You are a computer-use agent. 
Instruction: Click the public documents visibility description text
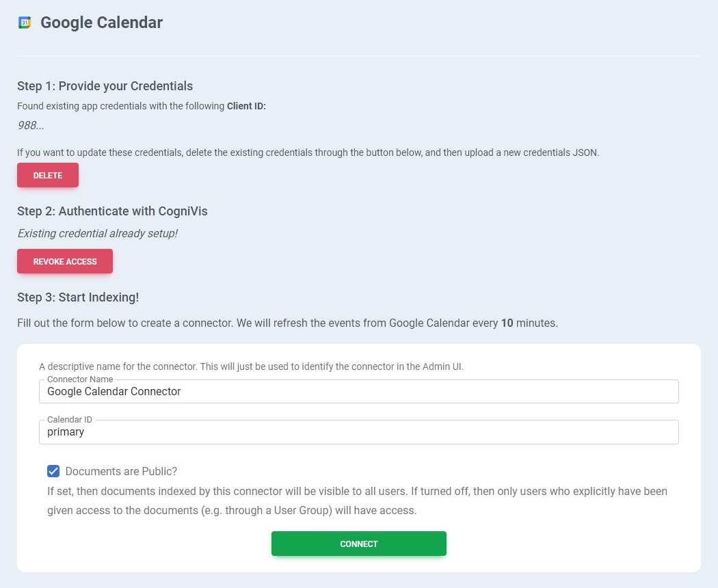tap(357, 500)
